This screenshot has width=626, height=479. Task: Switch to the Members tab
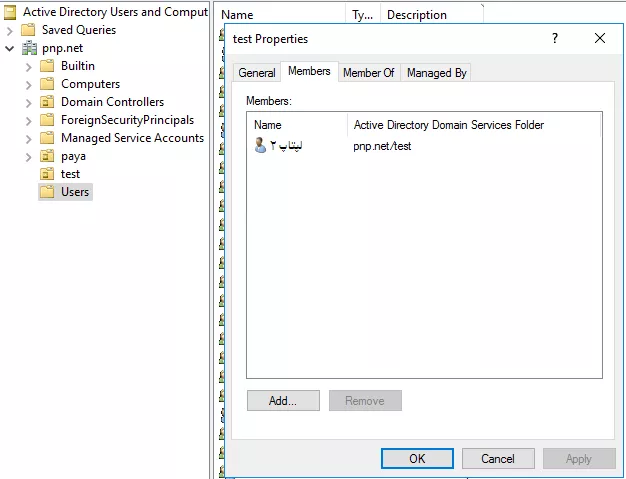click(x=309, y=71)
